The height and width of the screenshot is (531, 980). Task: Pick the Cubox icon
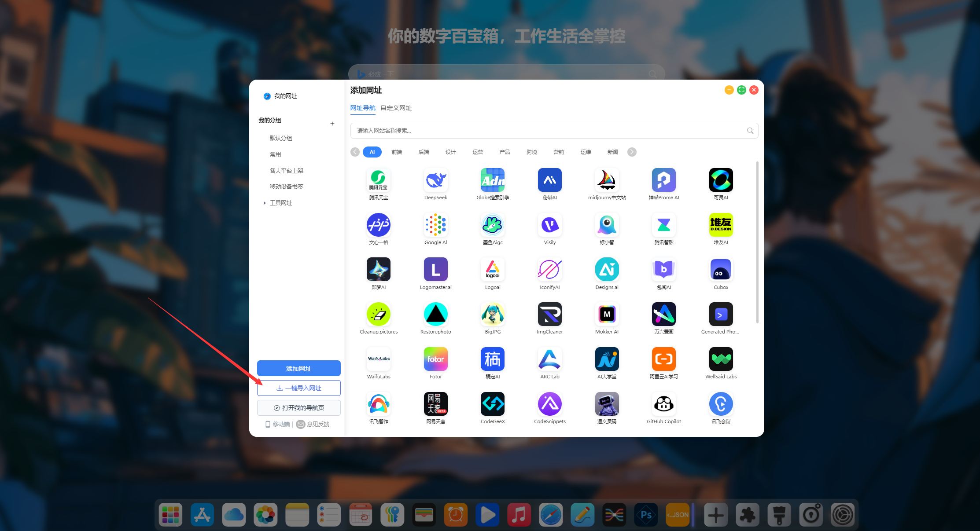[x=721, y=269]
